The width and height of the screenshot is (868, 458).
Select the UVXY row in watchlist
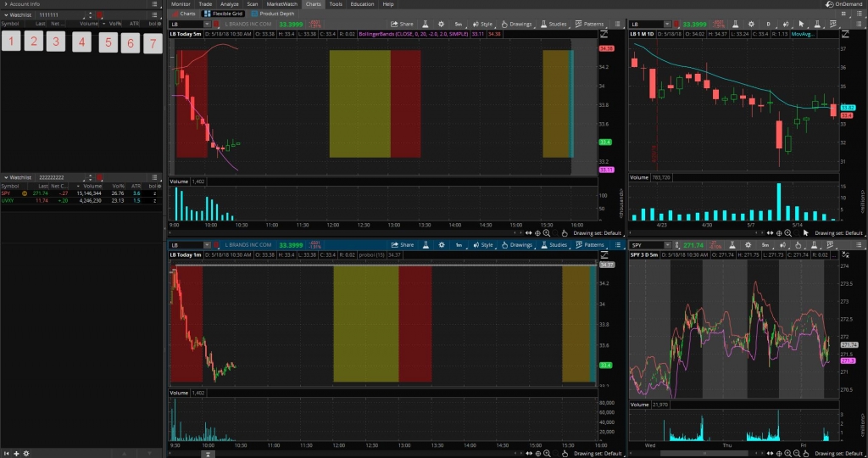[81, 200]
